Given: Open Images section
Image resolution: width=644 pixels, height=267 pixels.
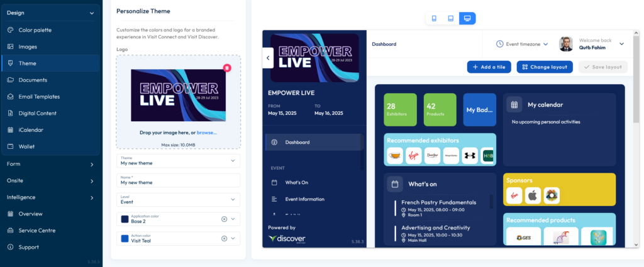Looking at the screenshot, I should [50, 46].
